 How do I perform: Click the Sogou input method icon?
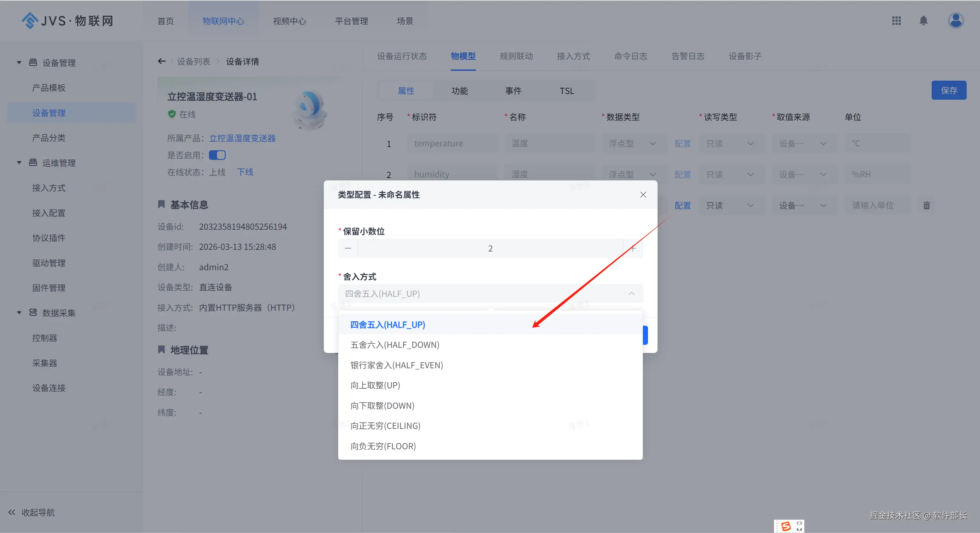[786, 526]
